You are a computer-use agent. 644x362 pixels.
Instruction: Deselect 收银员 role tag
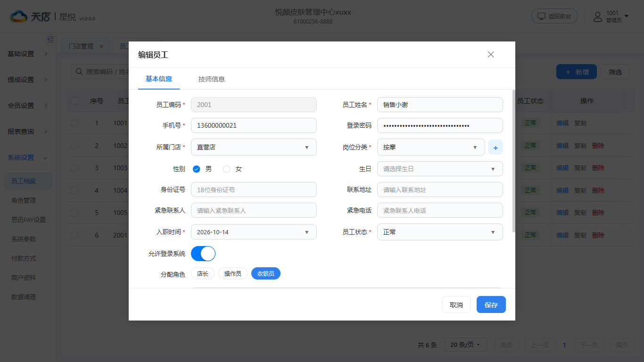[x=266, y=273]
